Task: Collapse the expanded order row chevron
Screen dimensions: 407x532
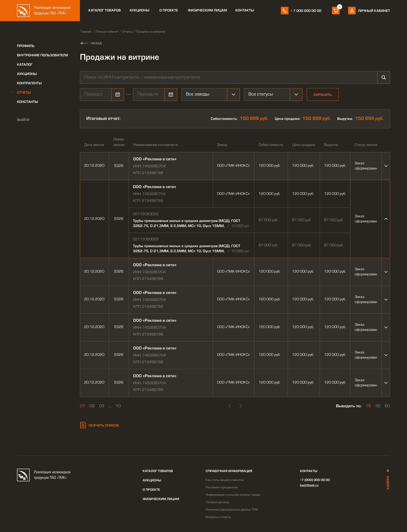Action: point(386,219)
